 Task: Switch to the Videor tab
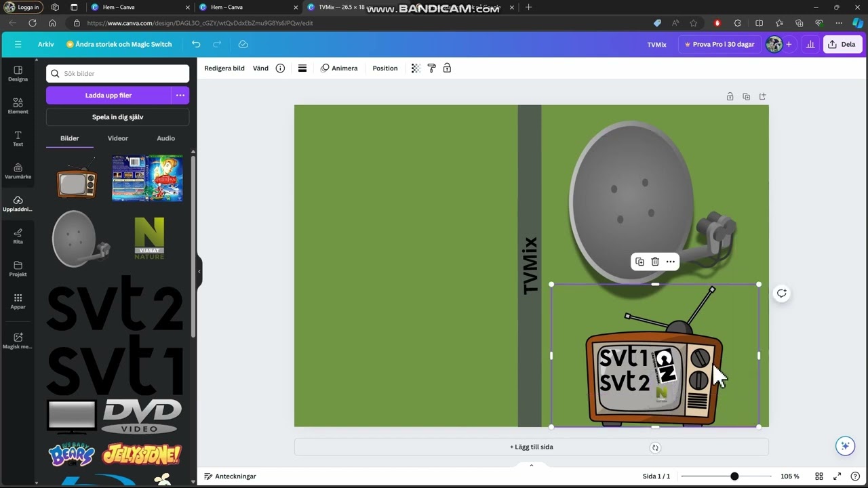(118, 138)
